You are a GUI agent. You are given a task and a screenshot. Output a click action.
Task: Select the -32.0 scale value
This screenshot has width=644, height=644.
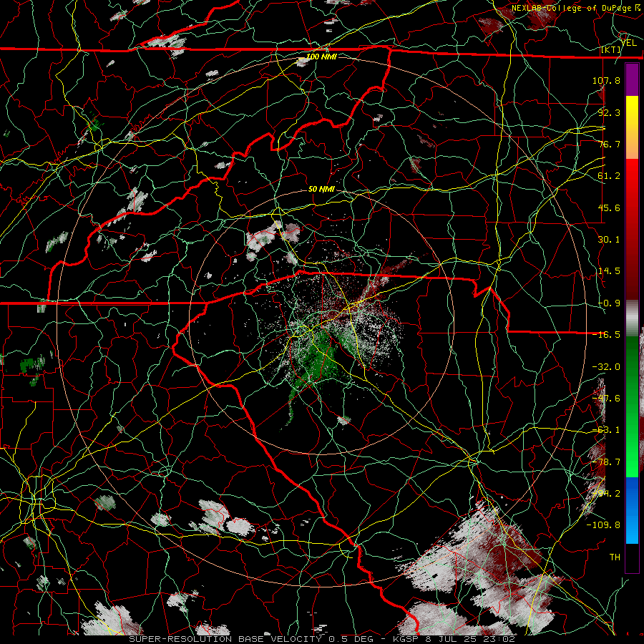pyautogui.click(x=606, y=367)
